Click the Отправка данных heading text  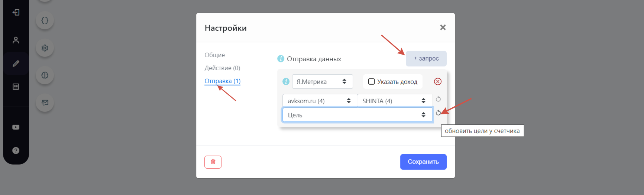coord(314,59)
